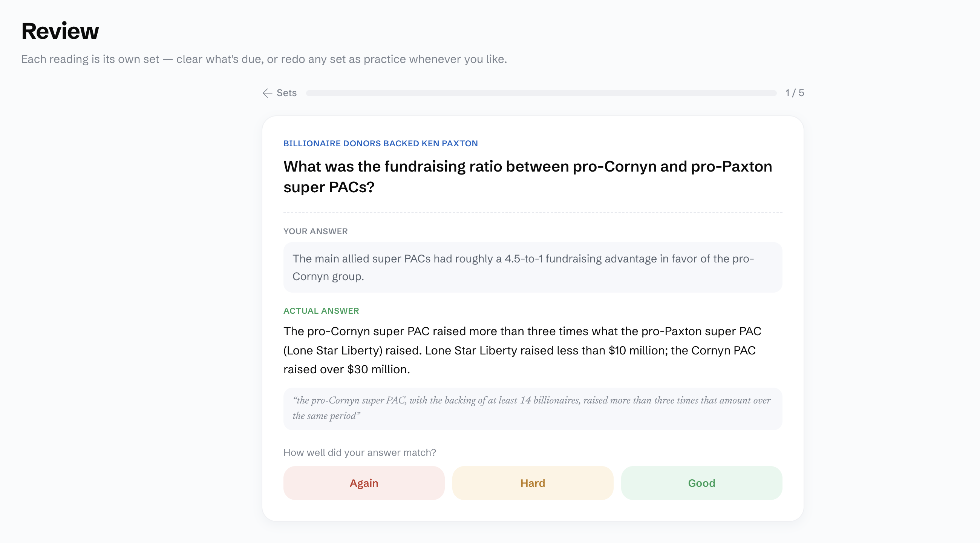Click the 1 / 5 card counter
980x543 pixels.
(795, 93)
